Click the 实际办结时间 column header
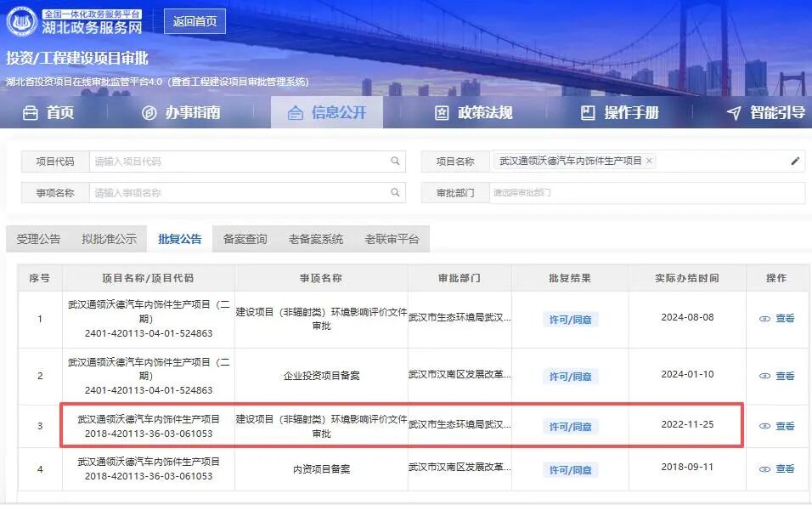The width and height of the screenshot is (812, 505). 687,278
